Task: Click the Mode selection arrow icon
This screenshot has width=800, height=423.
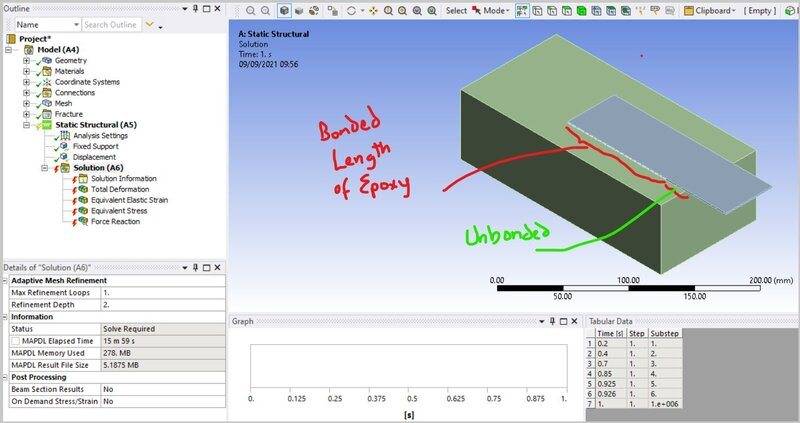Action: (476, 10)
